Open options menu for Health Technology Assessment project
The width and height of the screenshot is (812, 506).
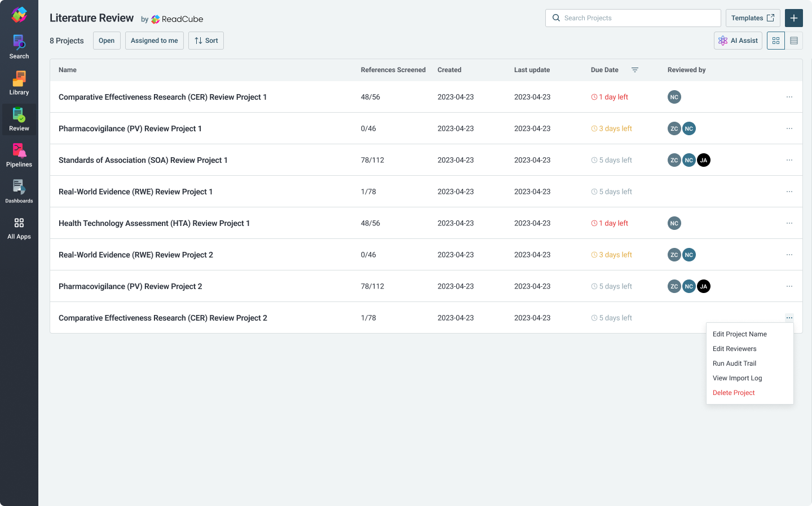[x=789, y=223]
